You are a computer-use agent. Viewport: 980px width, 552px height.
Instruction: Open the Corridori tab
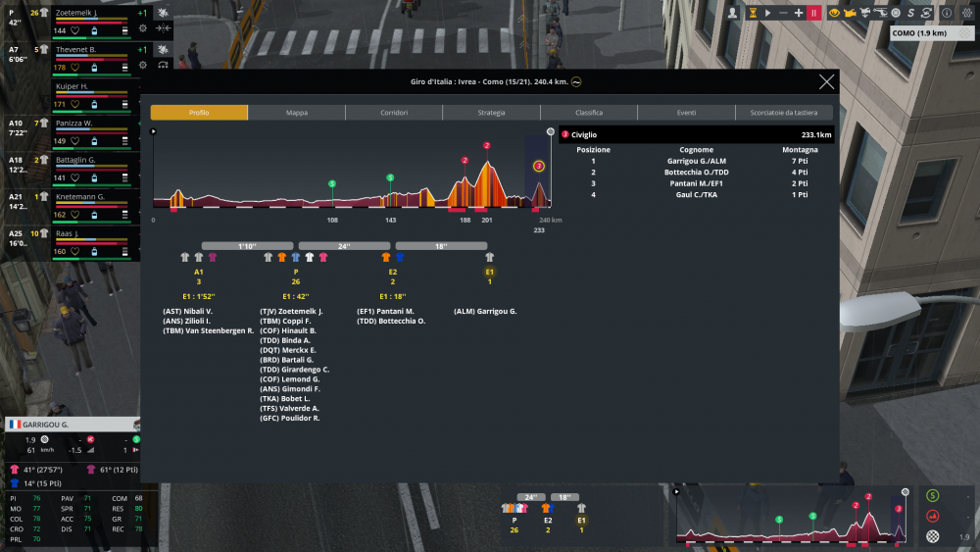394,113
